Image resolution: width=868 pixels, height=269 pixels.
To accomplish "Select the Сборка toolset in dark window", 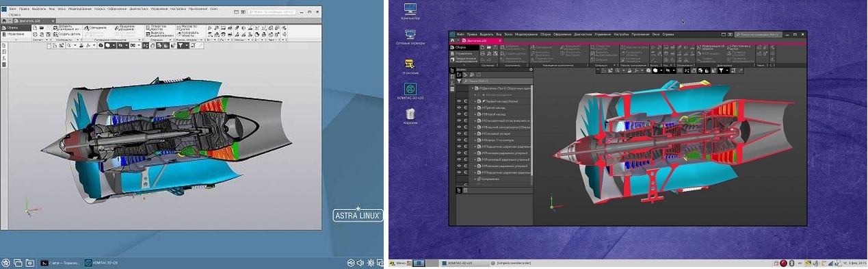I will coord(460,47).
